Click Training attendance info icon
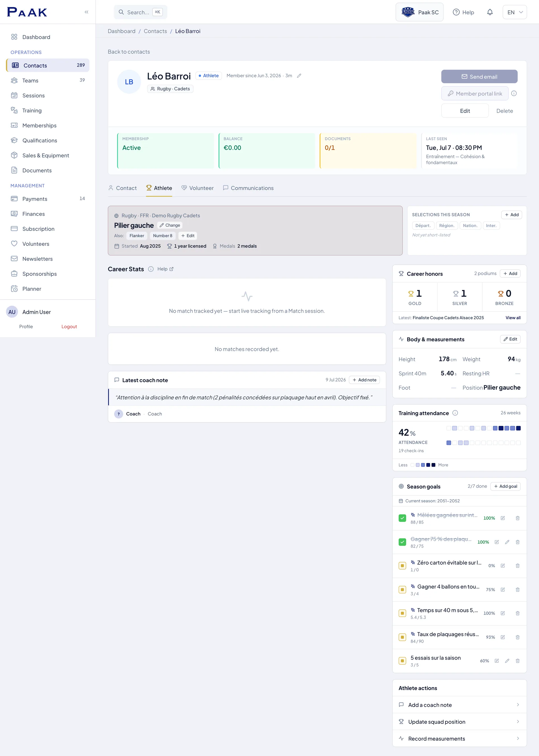 [455, 413]
